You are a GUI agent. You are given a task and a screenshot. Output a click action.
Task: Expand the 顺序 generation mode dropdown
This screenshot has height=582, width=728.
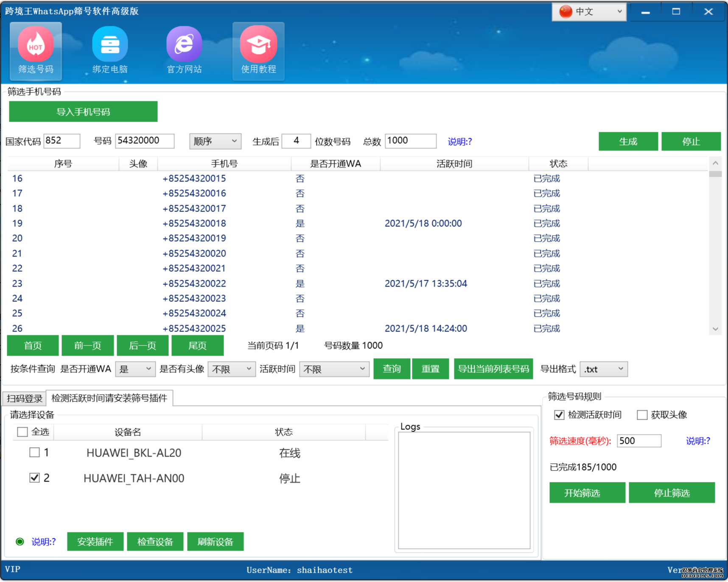coord(215,141)
